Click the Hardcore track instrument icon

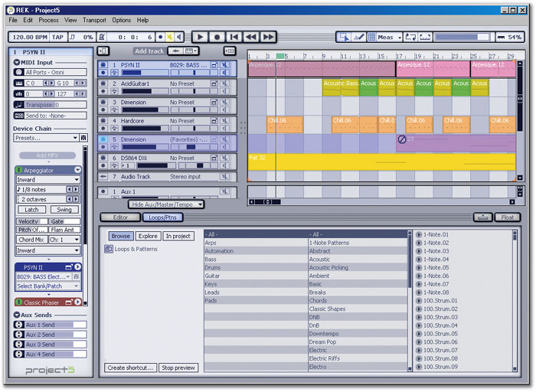tap(103, 121)
